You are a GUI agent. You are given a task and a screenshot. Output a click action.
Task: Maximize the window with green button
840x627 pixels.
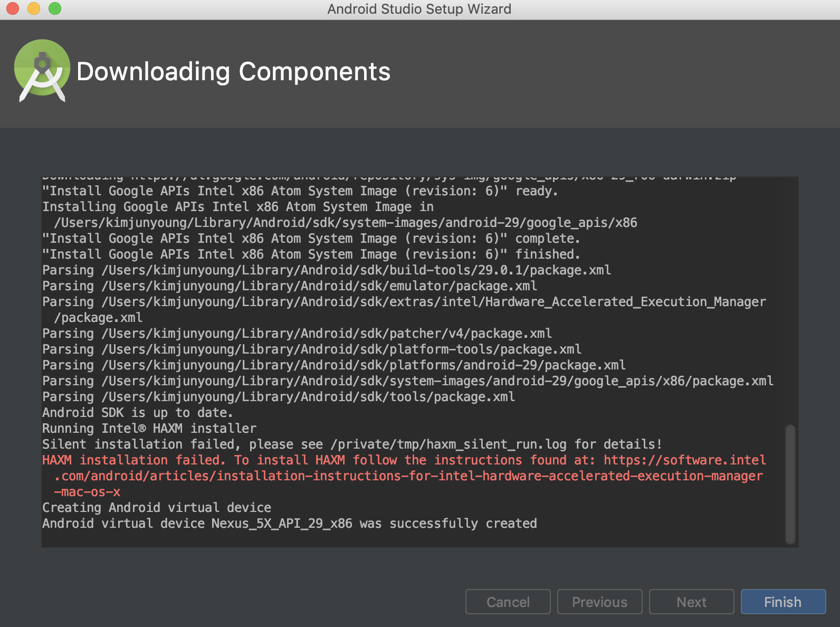click(x=55, y=8)
